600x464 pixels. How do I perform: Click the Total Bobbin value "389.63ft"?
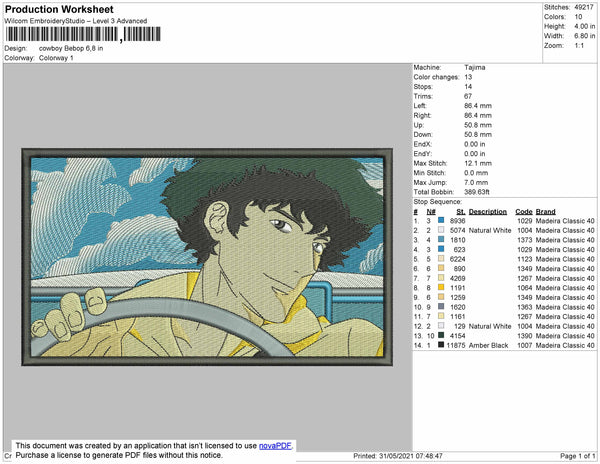477,192
